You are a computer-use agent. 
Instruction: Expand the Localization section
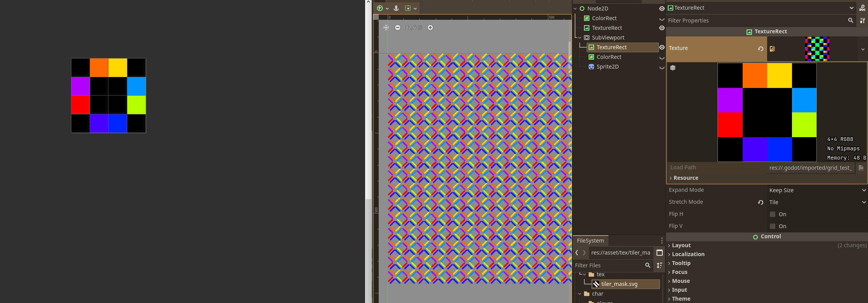688,254
